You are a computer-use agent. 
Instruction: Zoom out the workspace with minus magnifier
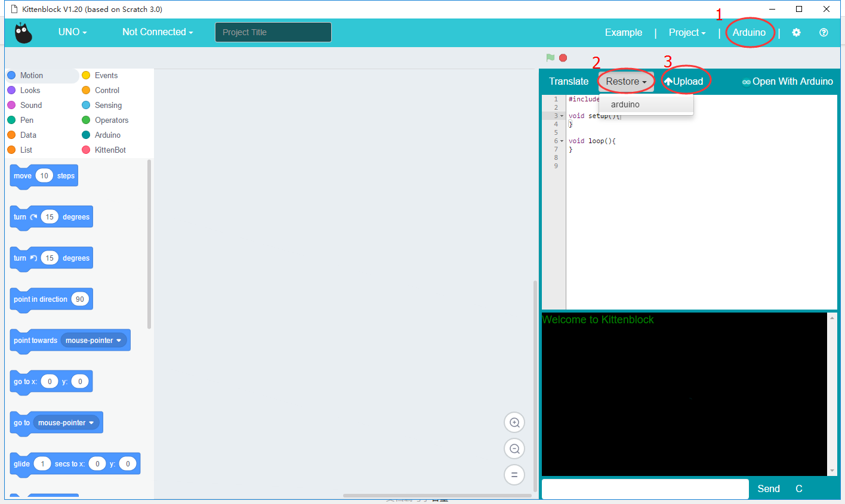(514, 449)
